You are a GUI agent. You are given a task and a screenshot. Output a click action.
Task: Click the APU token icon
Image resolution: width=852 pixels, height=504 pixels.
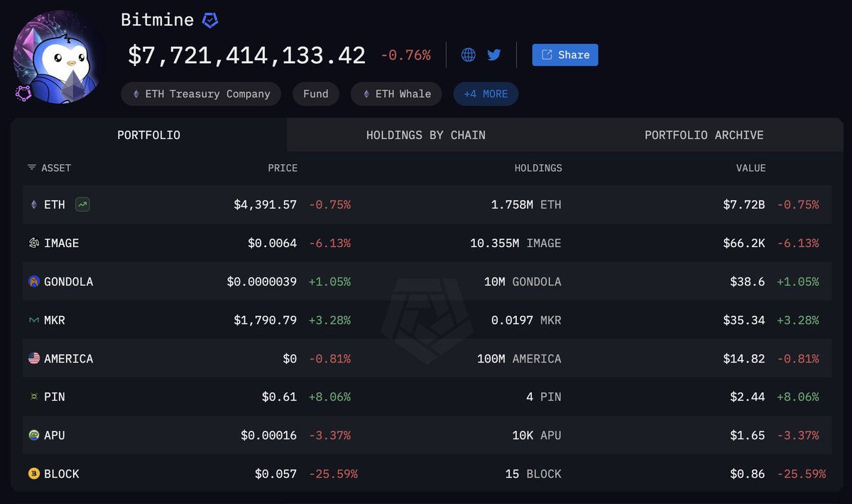pyautogui.click(x=33, y=435)
